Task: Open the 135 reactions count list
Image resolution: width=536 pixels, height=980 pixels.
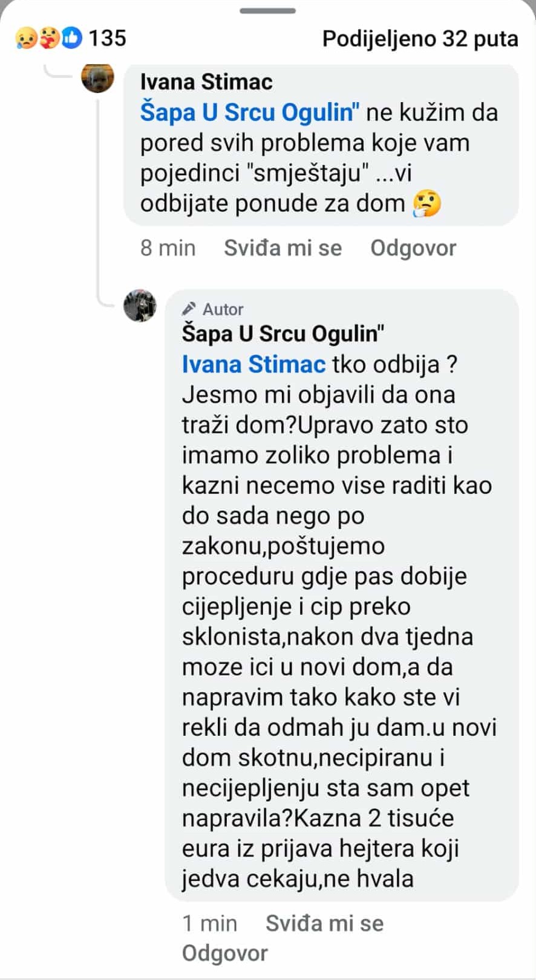Action: [x=108, y=38]
